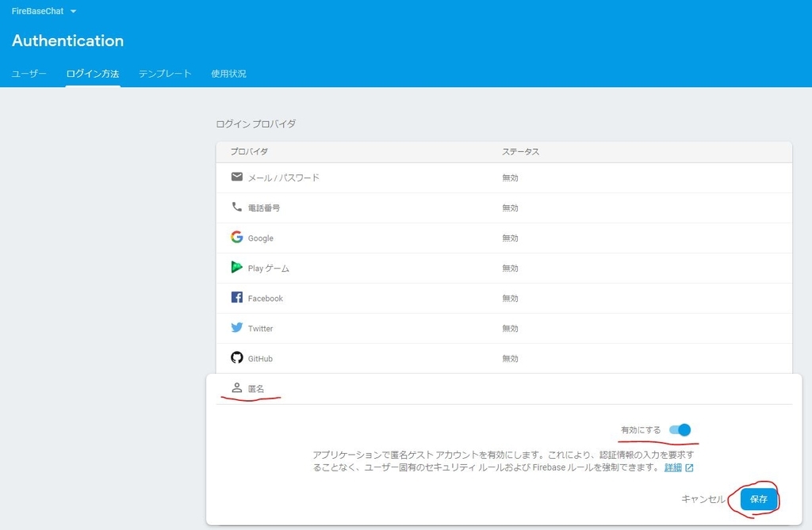Screen dimensions: 812x530
Task: Click the 無効 status in the 電話番号 row
Action: click(510, 208)
